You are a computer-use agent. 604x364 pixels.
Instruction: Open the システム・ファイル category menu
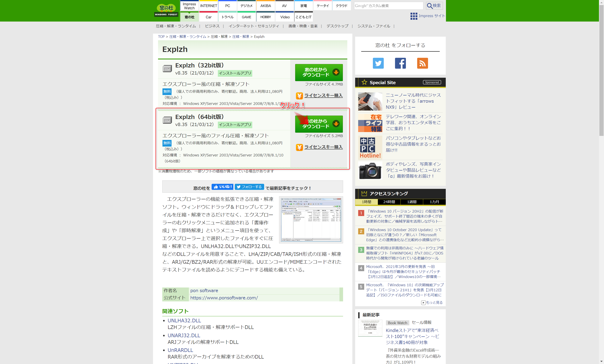pyautogui.click(x=374, y=26)
